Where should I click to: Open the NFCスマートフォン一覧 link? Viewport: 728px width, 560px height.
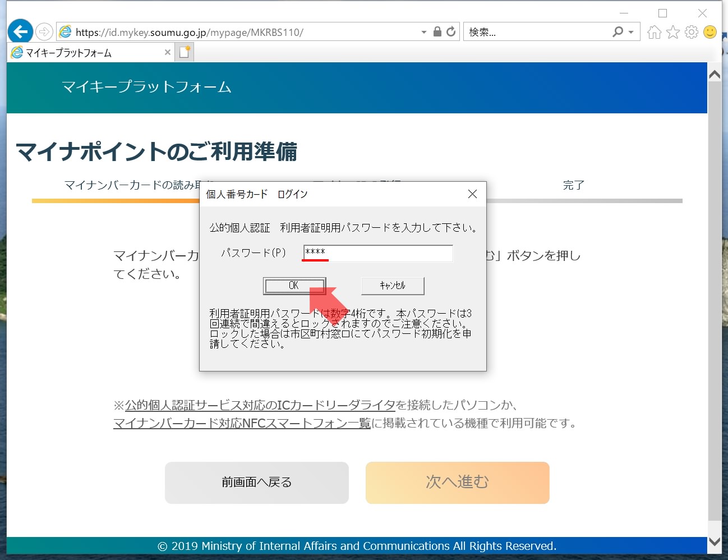242,423
